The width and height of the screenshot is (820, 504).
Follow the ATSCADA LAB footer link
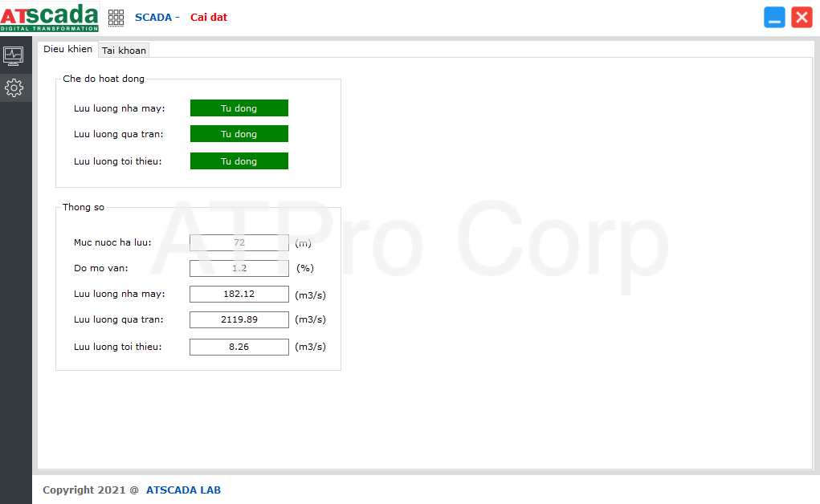(x=183, y=490)
